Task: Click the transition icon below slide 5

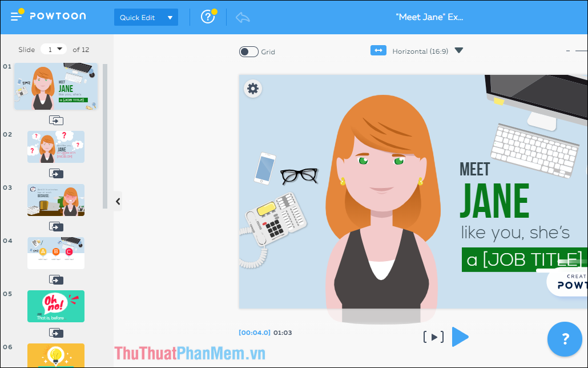Action: [55, 333]
